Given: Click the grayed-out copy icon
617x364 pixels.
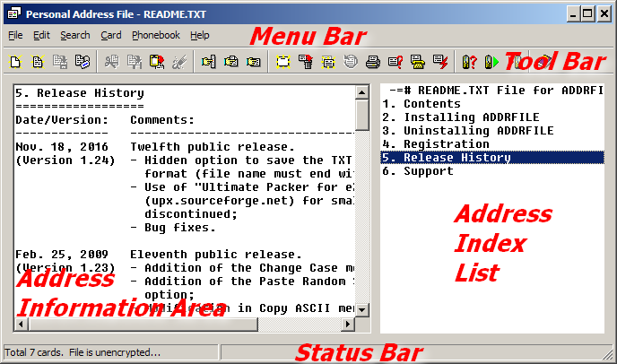Looking at the screenshot, I should point(135,62).
